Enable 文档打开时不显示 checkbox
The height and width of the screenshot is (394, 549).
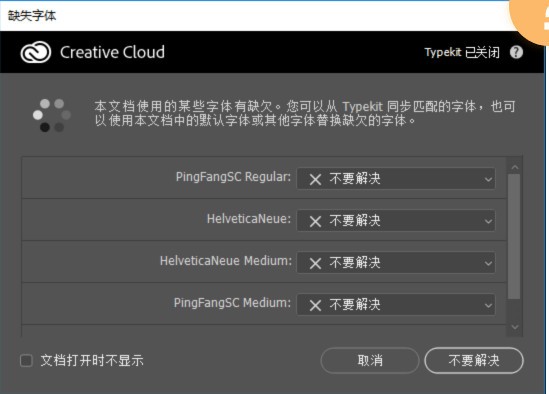pyautogui.click(x=26, y=360)
